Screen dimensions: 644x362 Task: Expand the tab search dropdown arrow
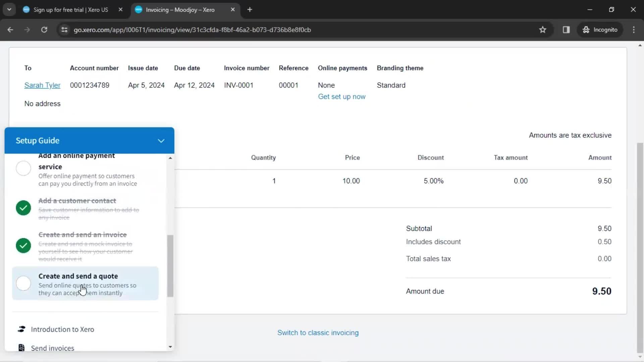click(x=9, y=10)
